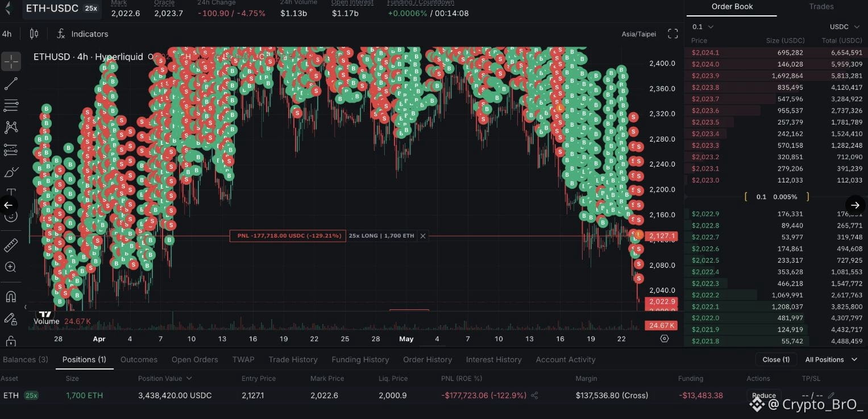Select the $2,023.9 ask price row
Viewport: 868px width, 419px height.
click(776, 76)
